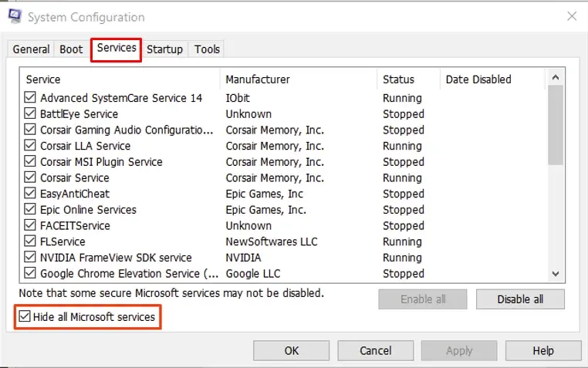Open Help for System Configuration
Viewport: 588px width, 368px height.
(x=543, y=350)
